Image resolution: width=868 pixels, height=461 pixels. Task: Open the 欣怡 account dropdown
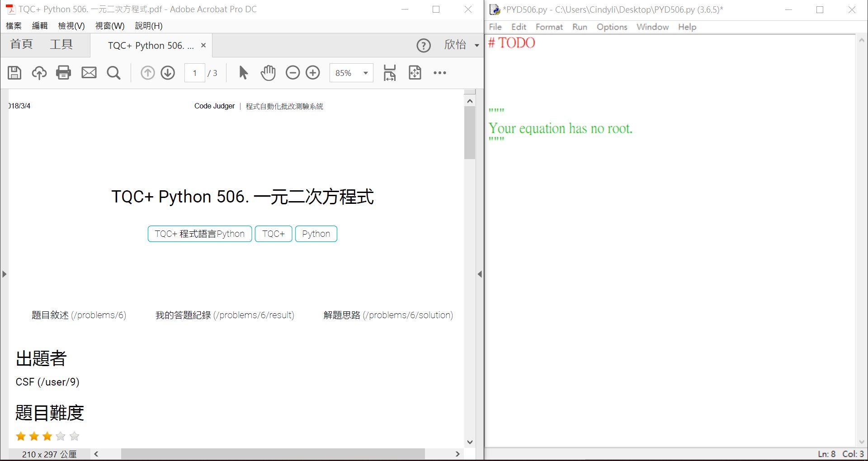pyautogui.click(x=462, y=45)
